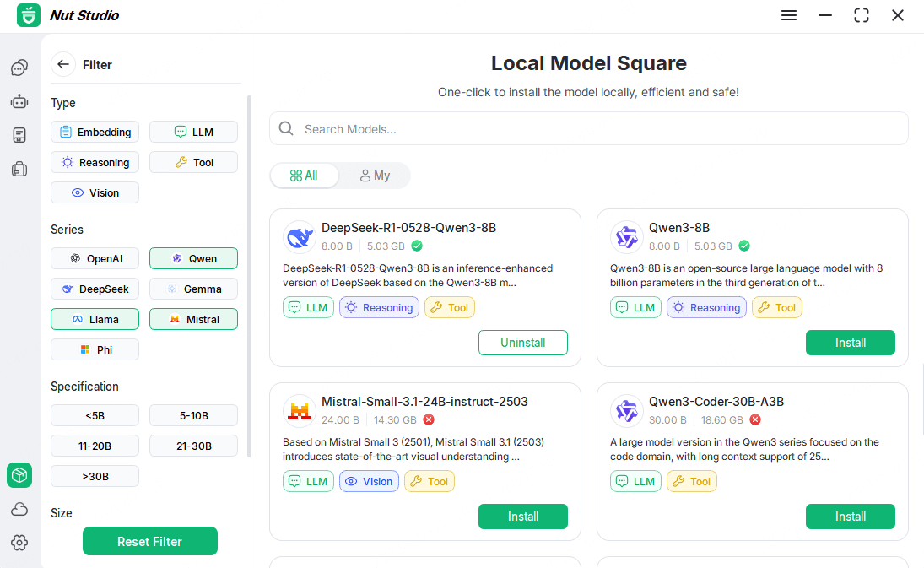
Task: Click the Nut Studio logo icon
Action: pyautogui.click(x=29, y=15)
